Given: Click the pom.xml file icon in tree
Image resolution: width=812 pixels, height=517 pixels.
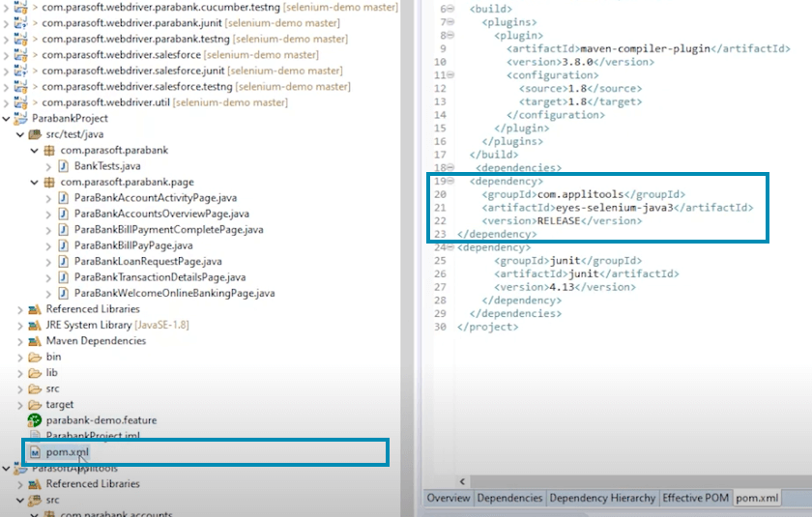Looking at the screenshot, I should (x=36, y=452).
